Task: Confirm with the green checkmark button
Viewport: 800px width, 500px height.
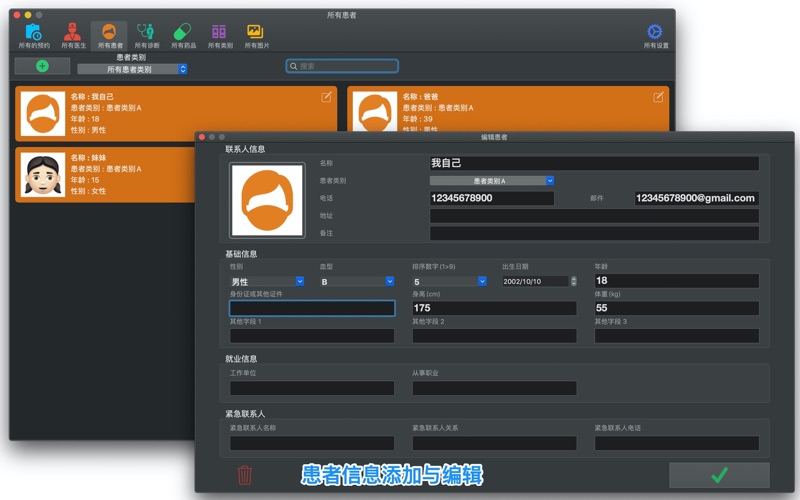Action: 719,475
